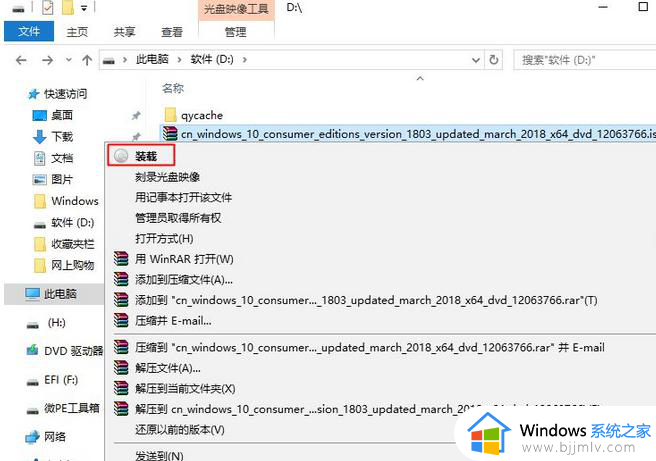Open the Windows folder in navigation pane

tap(75, 201)
